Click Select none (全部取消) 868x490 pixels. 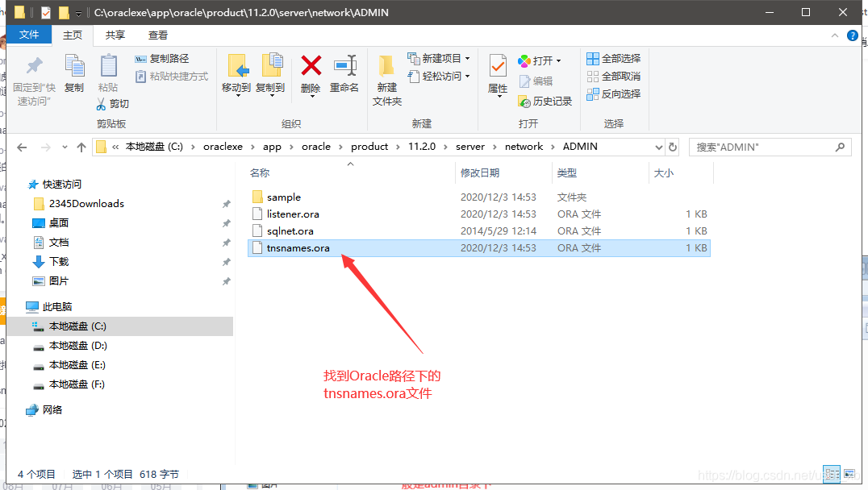[613, 77]
